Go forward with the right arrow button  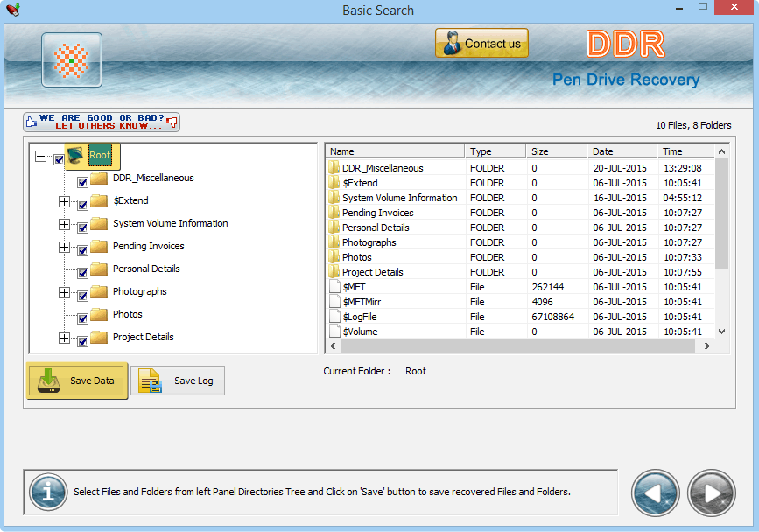(711, 493)
